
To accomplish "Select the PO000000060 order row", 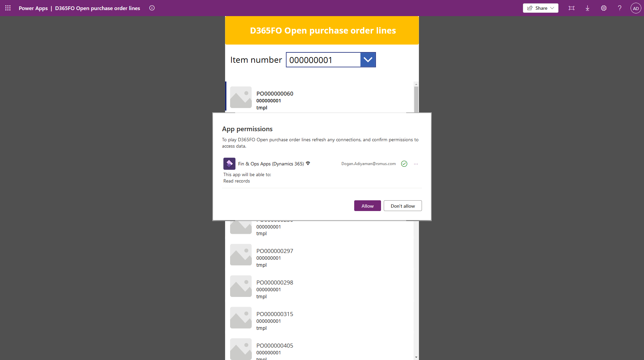I will [x=320, y=97].
